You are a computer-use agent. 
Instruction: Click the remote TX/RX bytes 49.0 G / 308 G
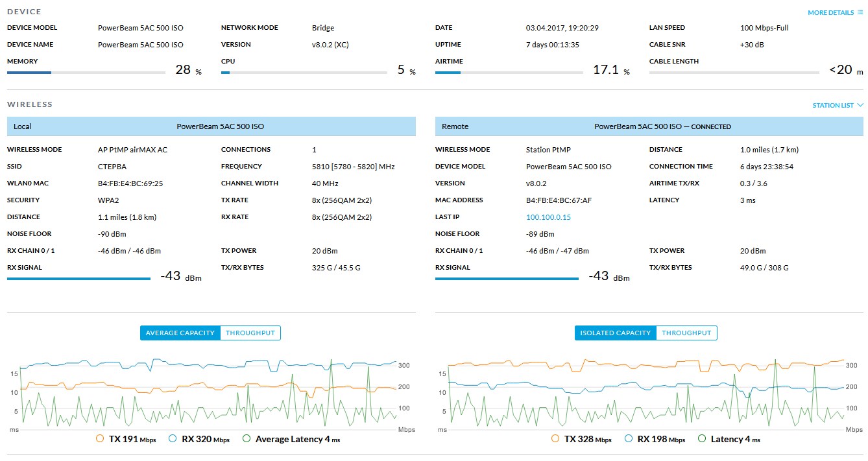[764, 268]
